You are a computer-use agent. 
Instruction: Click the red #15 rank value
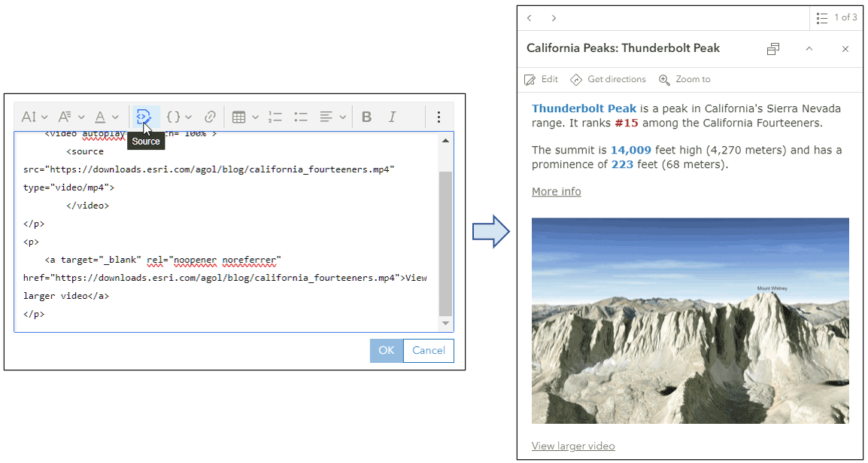coord(627,123)
